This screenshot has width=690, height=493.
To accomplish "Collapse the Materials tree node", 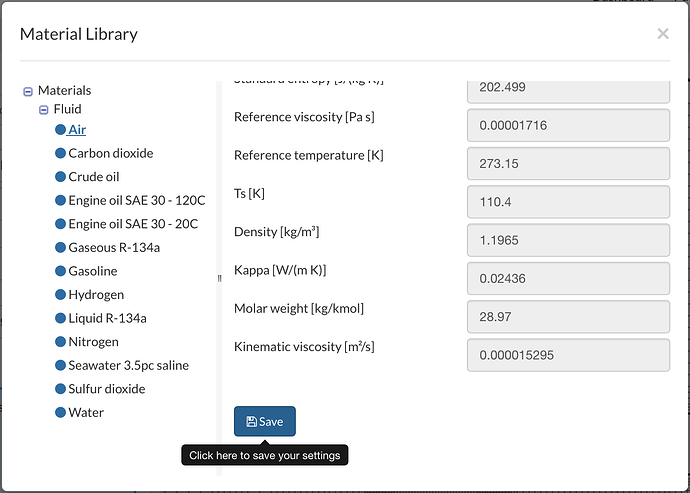I will click(x=28, y=91).
